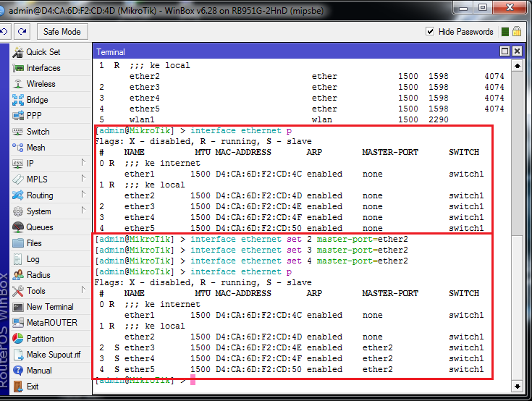The height and width of the screenshot is (401, 532).
Task: Click the MPLS icon
Action: (18, 179)
